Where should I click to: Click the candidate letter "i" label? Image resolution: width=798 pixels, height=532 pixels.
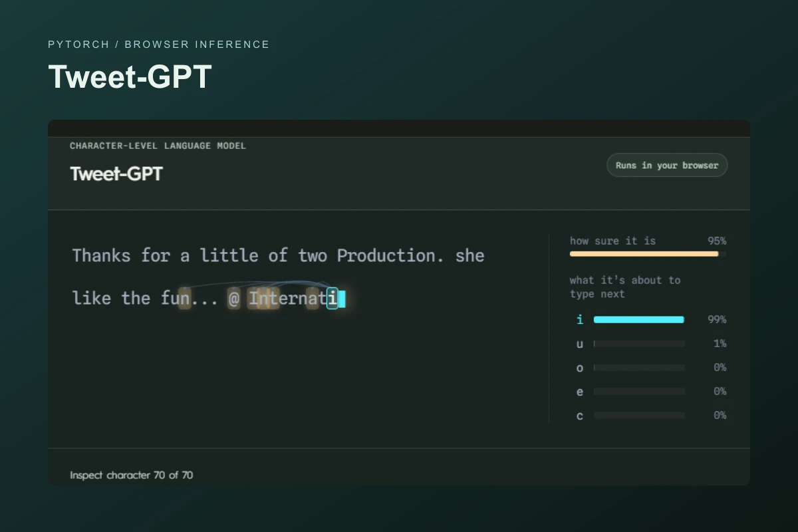click(580, 320)
